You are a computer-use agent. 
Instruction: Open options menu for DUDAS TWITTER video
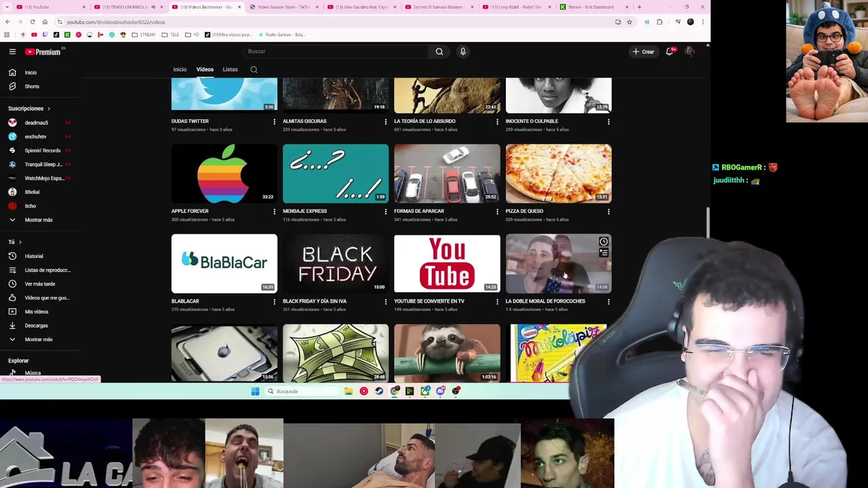point(274,121)
